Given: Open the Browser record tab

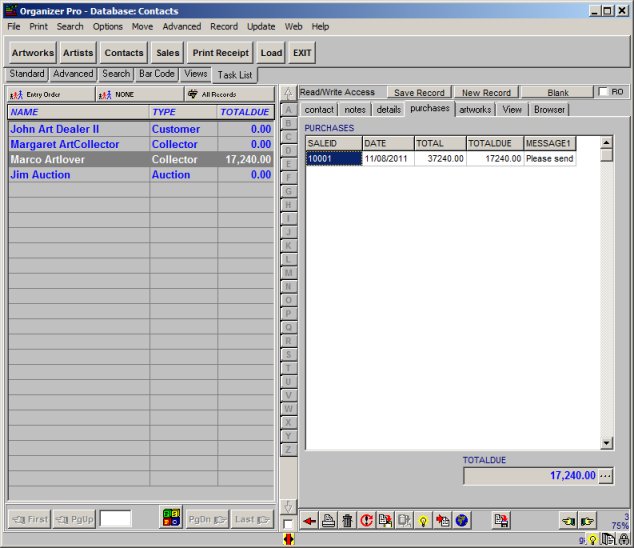Looking at the screenshot, I should point(549,110).
